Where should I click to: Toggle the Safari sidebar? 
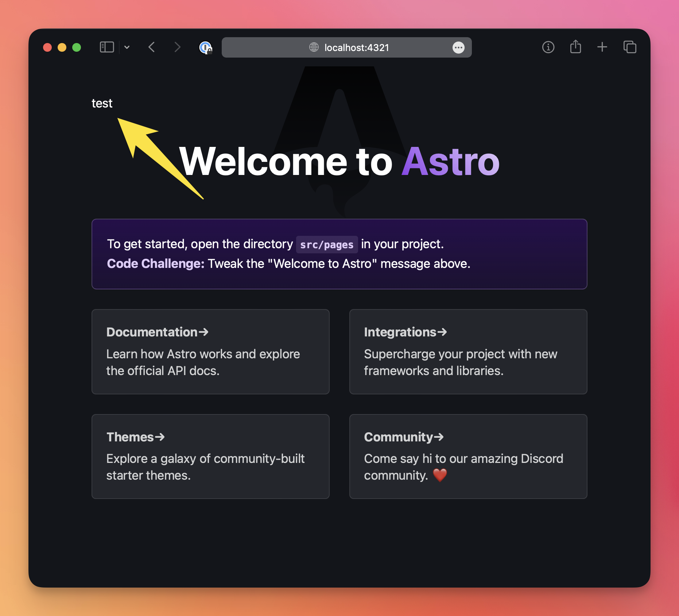[106, 47]
